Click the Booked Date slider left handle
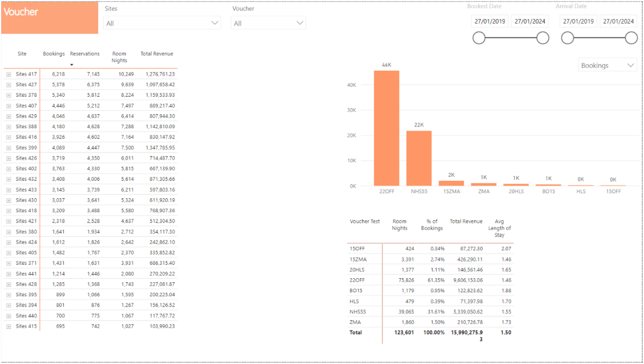 point(479,38)
